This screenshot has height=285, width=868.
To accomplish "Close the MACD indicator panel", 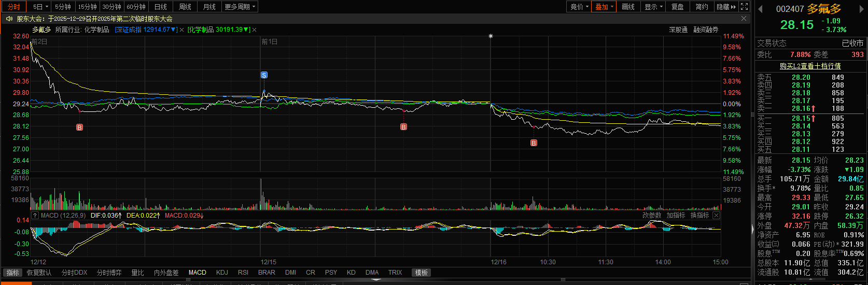I will (717, 216).
